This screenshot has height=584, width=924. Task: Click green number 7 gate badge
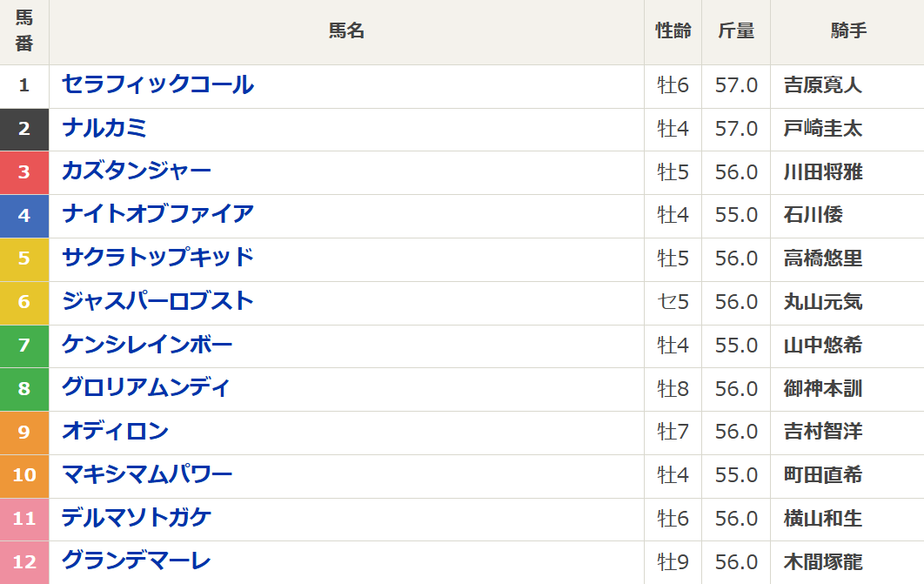24,346
